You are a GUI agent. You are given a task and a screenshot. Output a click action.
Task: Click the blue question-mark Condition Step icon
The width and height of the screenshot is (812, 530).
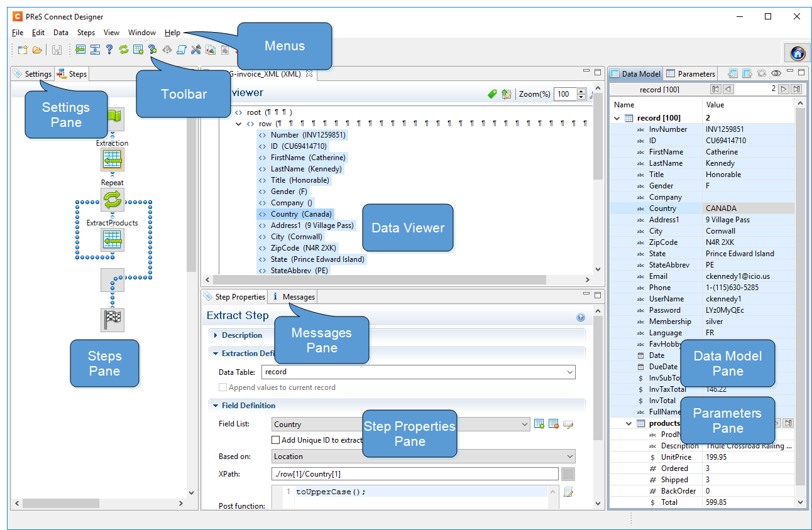coord(109,50)
